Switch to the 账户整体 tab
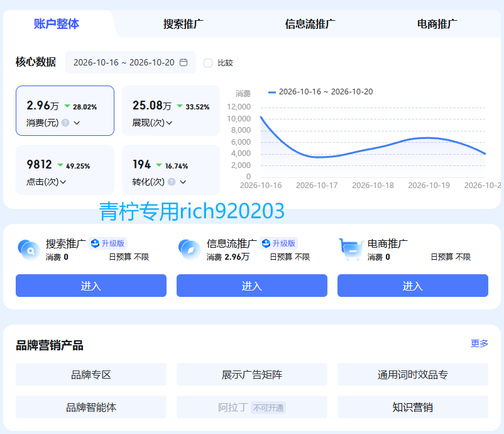Viewport: 504px width, 434px height. [57, 24]
